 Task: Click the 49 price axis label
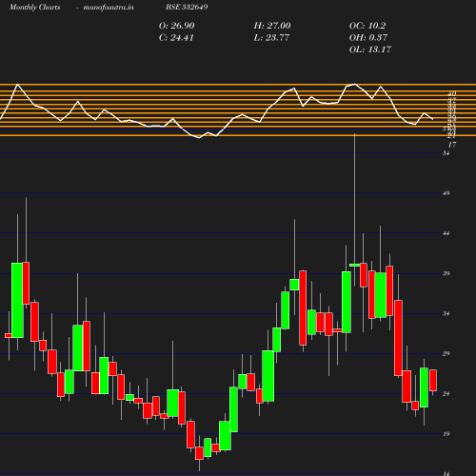[x=446, y=193]
